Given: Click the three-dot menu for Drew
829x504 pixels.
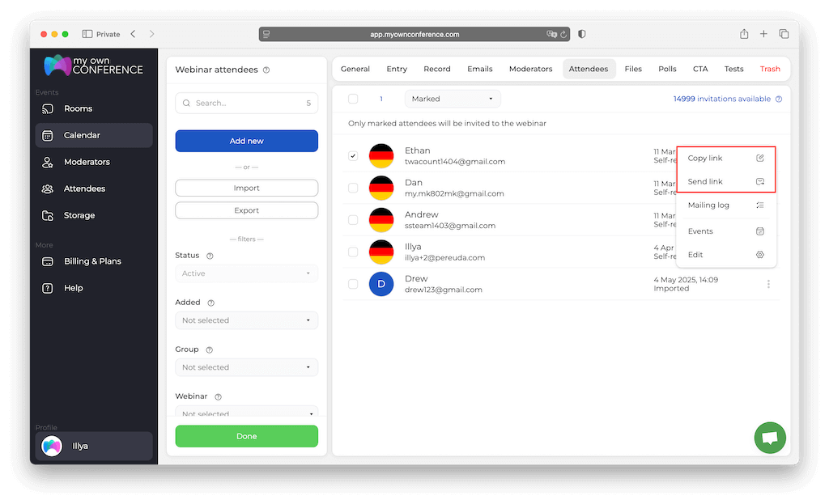Looking at the screenshot, I should coord(768,284).
